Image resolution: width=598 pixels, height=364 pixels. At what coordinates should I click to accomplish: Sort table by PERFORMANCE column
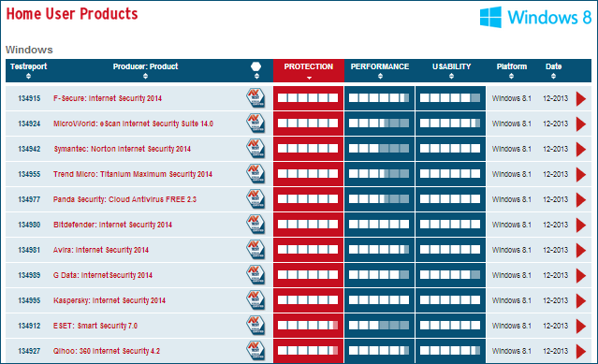[x=380, y=70]
